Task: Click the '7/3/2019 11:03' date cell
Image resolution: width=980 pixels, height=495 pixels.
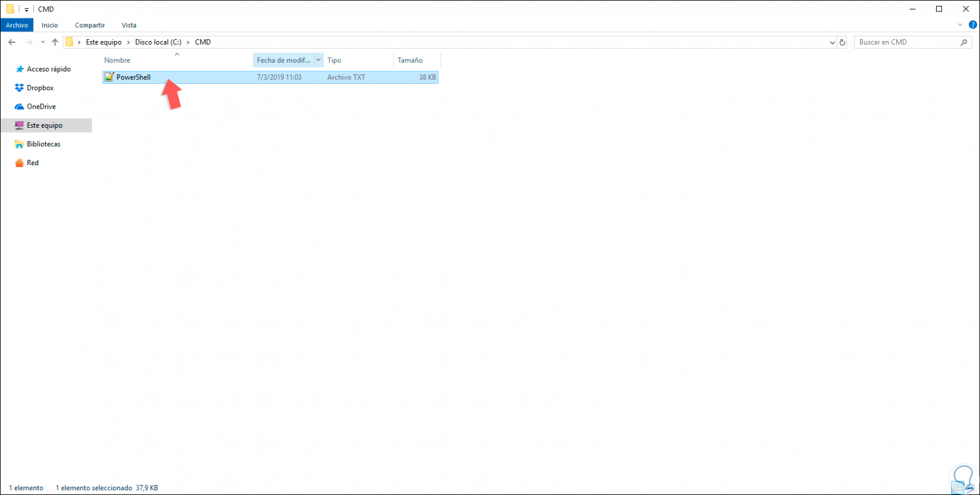Action: pos(279,77)
